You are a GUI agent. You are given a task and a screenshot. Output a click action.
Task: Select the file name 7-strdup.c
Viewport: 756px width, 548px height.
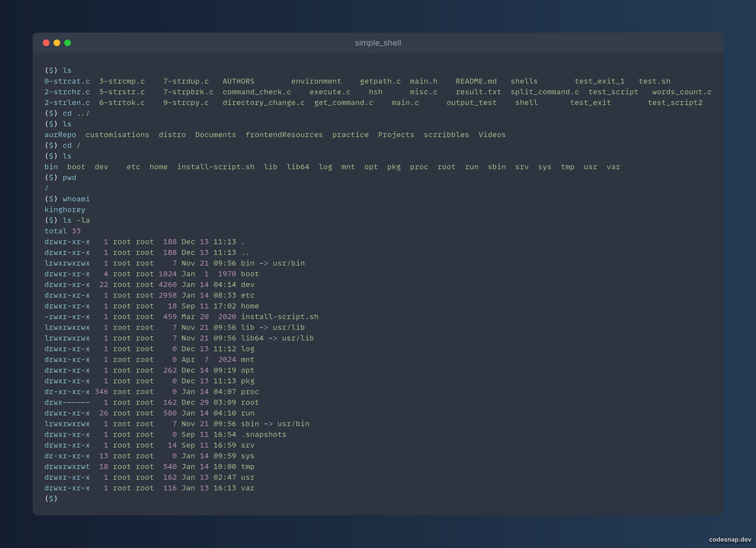pyautogui.click(x=186, y=81)
